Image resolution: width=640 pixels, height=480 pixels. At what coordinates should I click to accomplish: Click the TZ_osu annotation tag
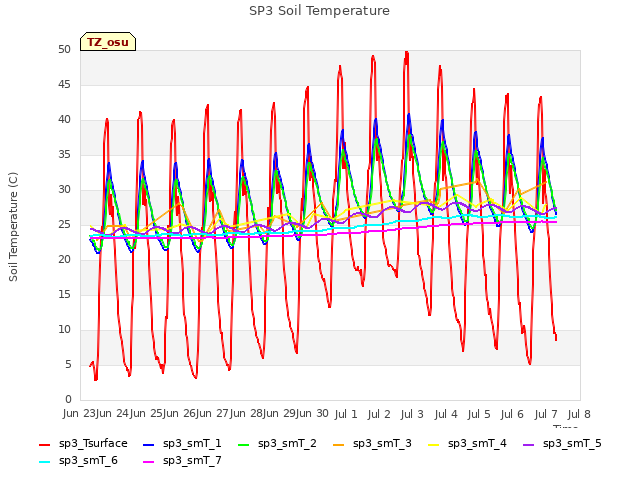click(108, 42)
